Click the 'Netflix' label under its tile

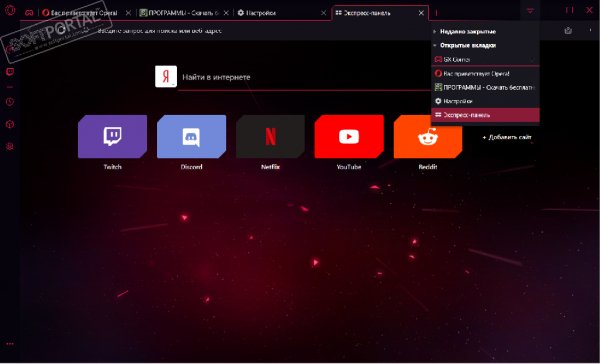pos(270,167)
